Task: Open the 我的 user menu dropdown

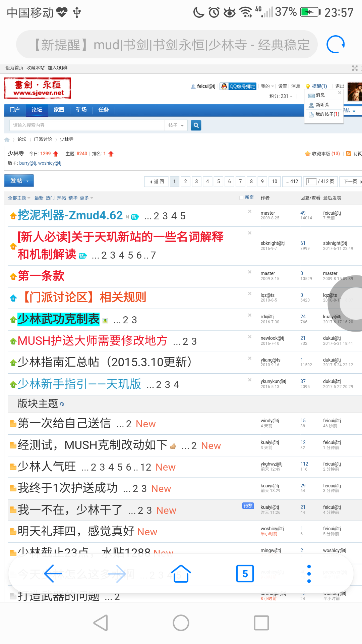Action: [267, 86]
